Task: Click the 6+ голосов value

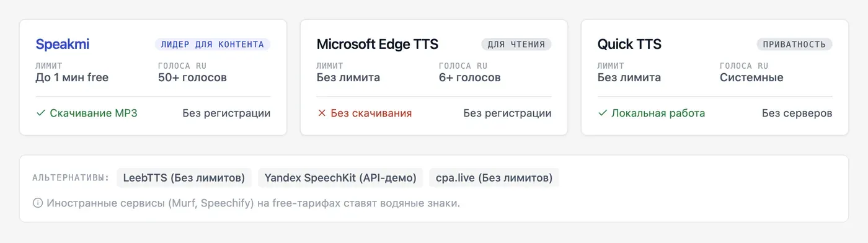Action: pos(470,77)
